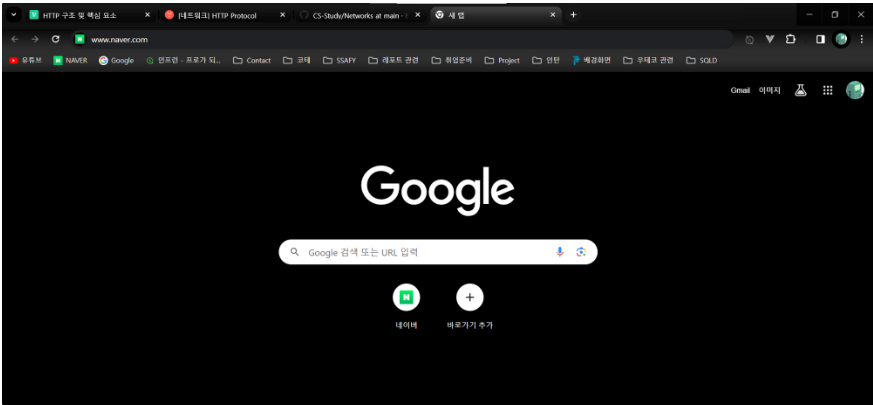Expand the 인턴 bookmark folder

pos(546,61)
